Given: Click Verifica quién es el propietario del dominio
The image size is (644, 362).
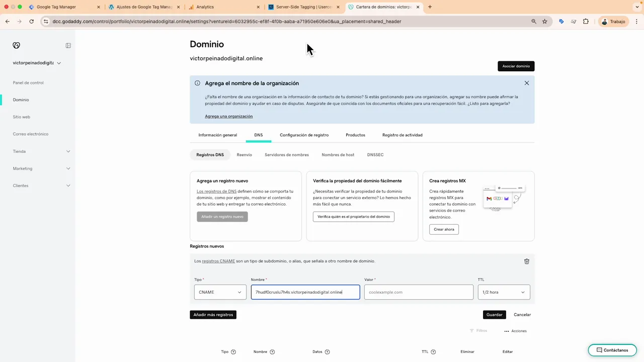Looking at the screenshot, I should click(x=353, y=217).
